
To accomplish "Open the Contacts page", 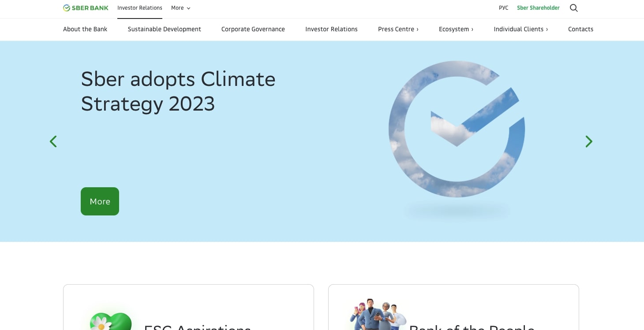I will (x=580, y=29).
